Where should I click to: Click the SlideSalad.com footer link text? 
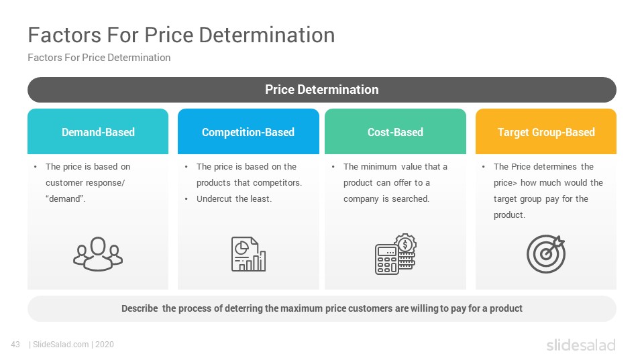[61, 345]
